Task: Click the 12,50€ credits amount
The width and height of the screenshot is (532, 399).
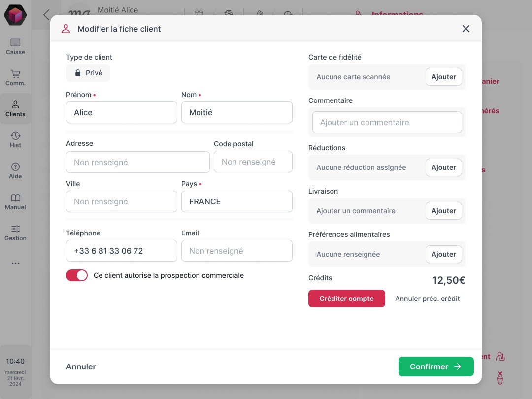Action: pos(449,280)
